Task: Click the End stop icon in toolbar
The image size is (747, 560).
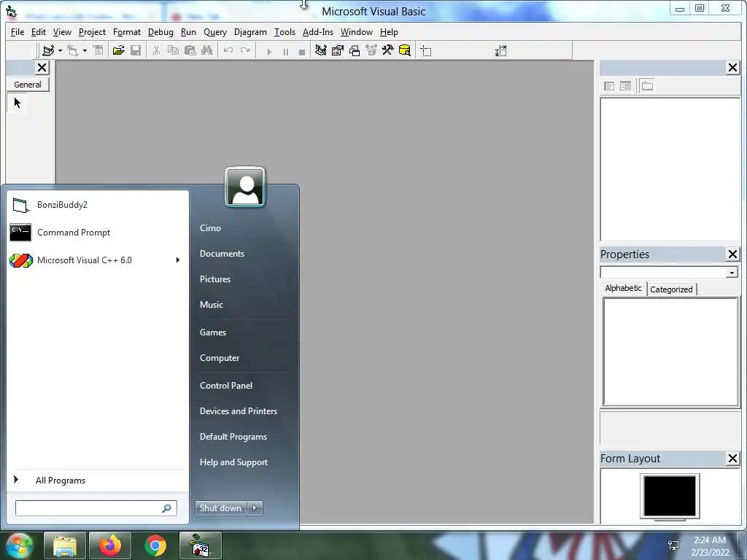Action: coord(301,52)
